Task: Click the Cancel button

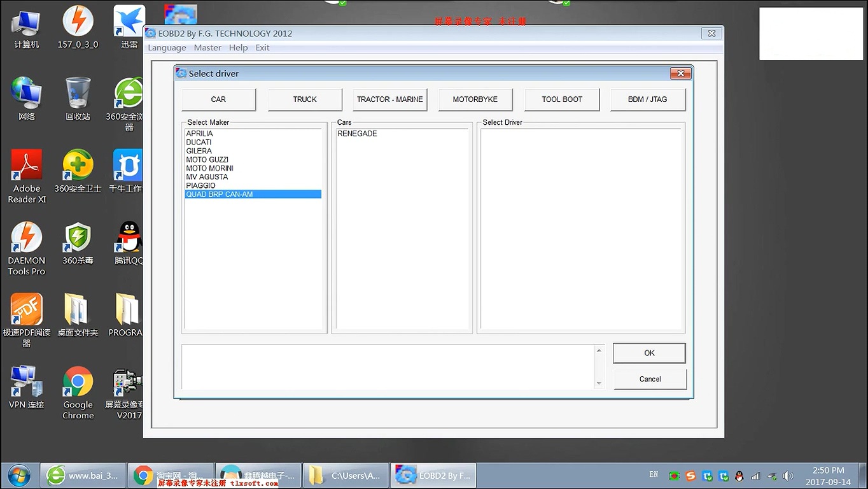Action: point(650,379)
